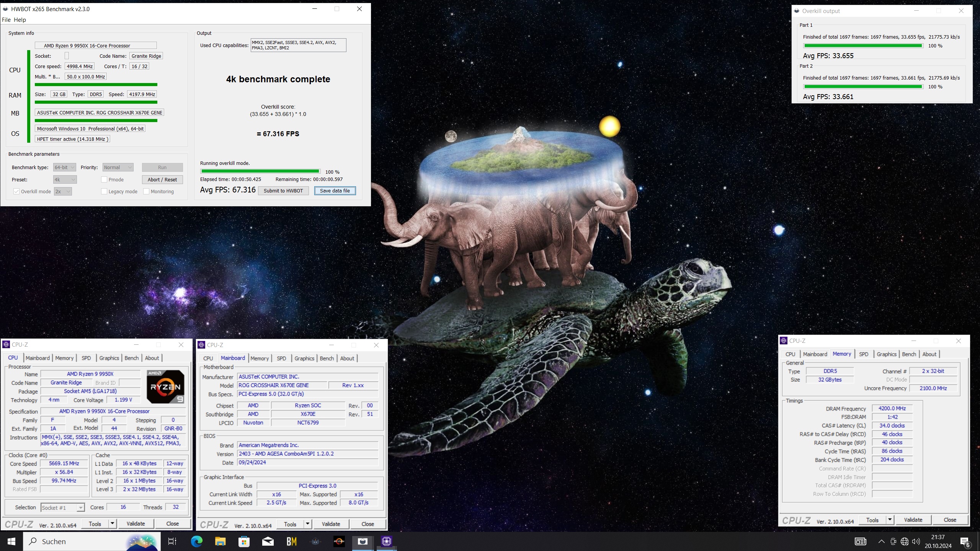Switch to HWBOT x265 taskbar icon
The height and width of the screenshot is (551, 980).
tap(363, 541)
